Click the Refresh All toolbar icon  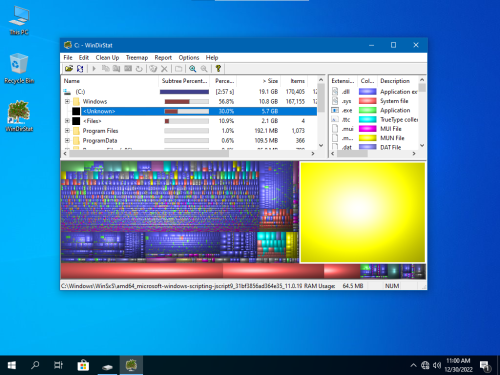coord(80,69)
